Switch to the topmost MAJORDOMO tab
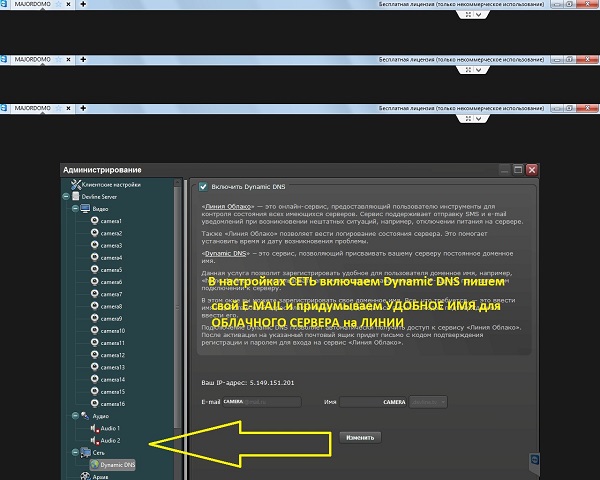This screenshot has width=600, height=480. (x=34, y=5)
